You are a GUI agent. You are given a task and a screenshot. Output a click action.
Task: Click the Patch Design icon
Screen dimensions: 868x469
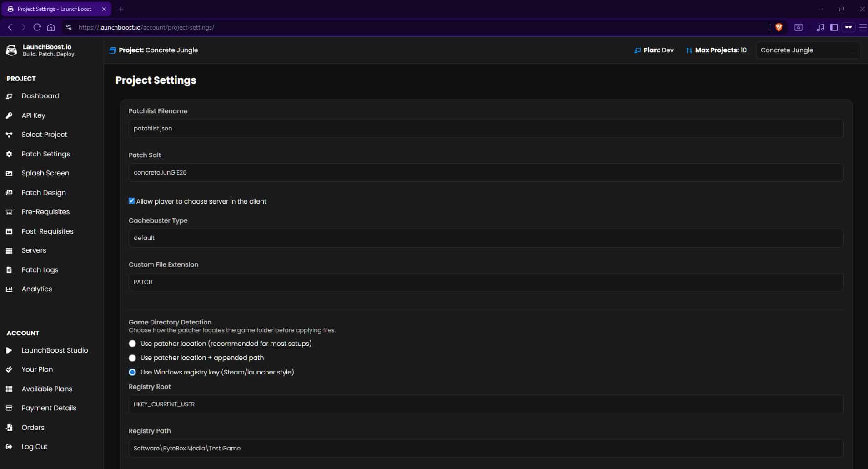(9, 193)
